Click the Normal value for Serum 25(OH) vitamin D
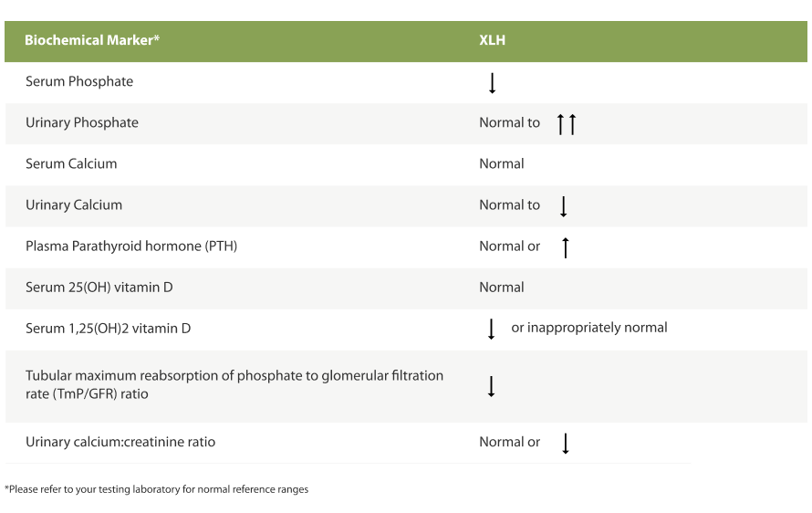Viewport: 812px width, 513px height. (x=502, y=287)
